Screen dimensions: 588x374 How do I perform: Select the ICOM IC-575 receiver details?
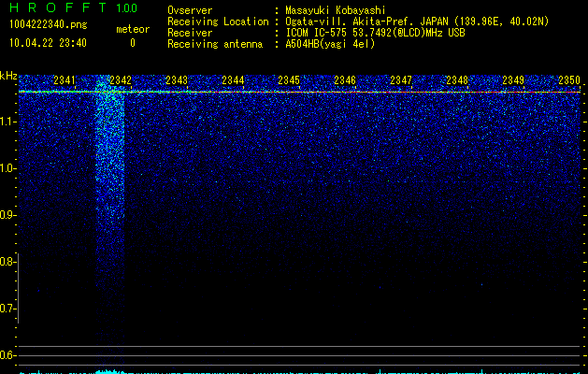(375, 33)
